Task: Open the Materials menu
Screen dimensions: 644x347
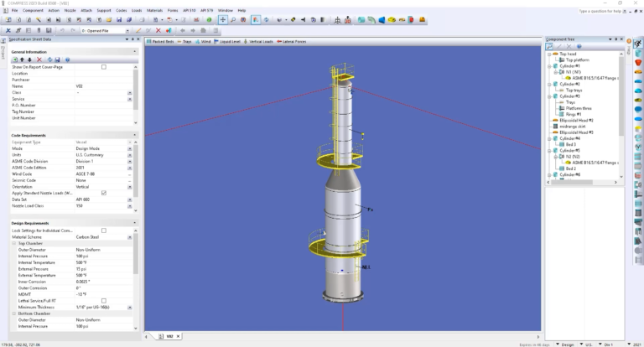Action: coord(154,10)
